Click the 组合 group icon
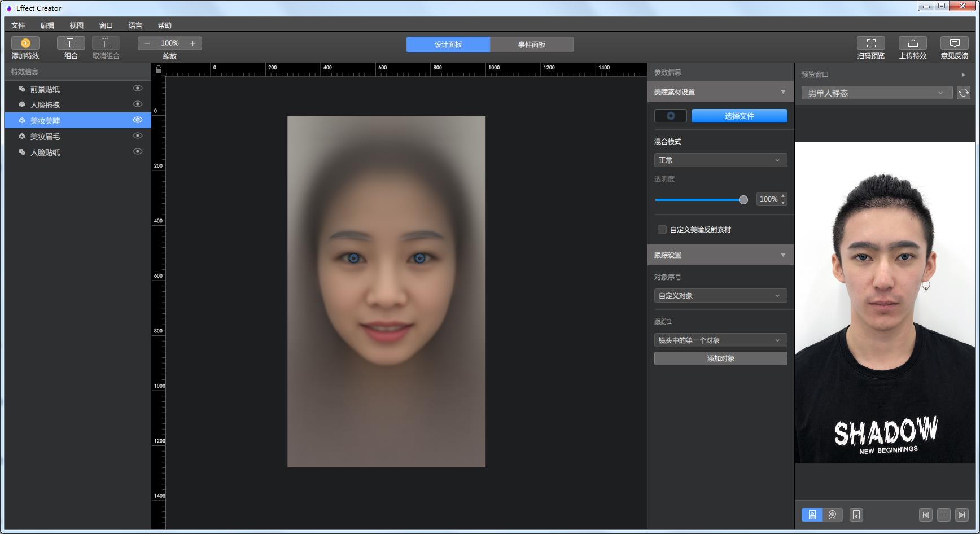 (x=71, y=43)
